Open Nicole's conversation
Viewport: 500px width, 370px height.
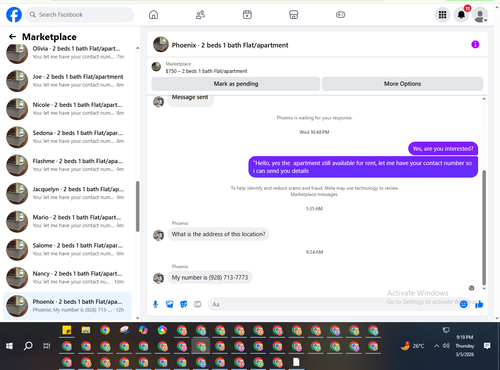[67, 109]
